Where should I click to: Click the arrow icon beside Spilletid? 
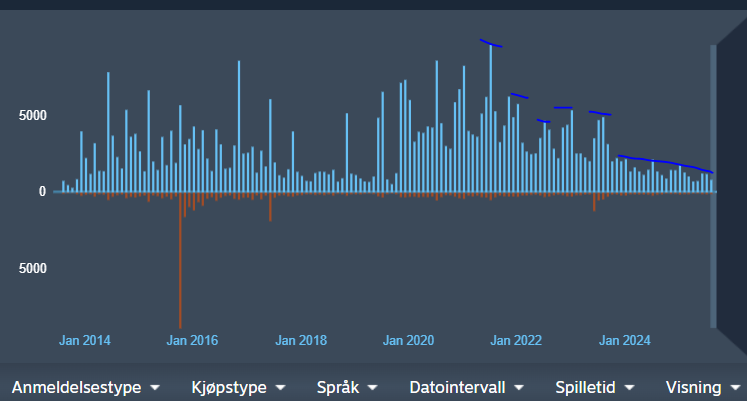637,387
